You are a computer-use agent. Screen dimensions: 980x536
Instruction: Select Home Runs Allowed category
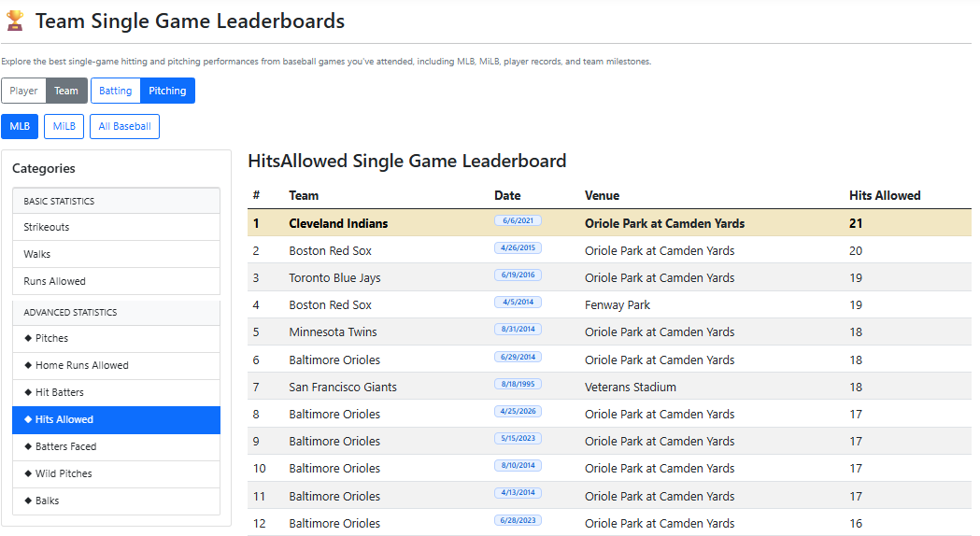tap(116, 365)
